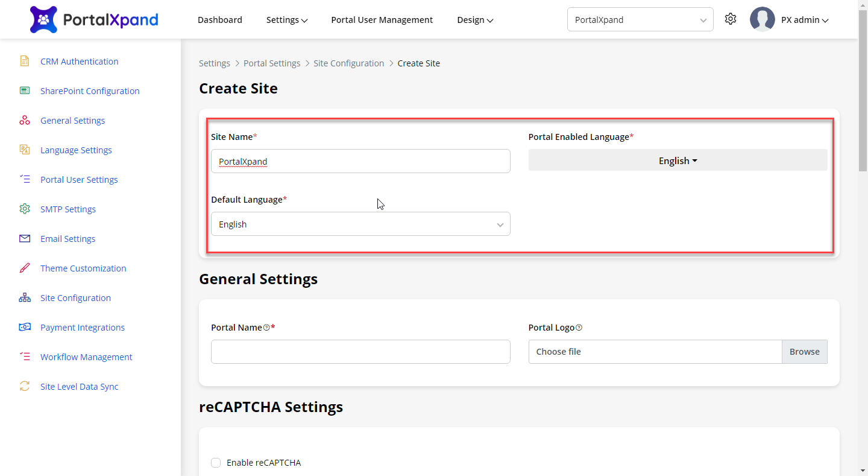This screenshot has width=868, height=476.
Task: Go to Portal User Management menu
Action: pyautogui.click(x=382, y=20)
